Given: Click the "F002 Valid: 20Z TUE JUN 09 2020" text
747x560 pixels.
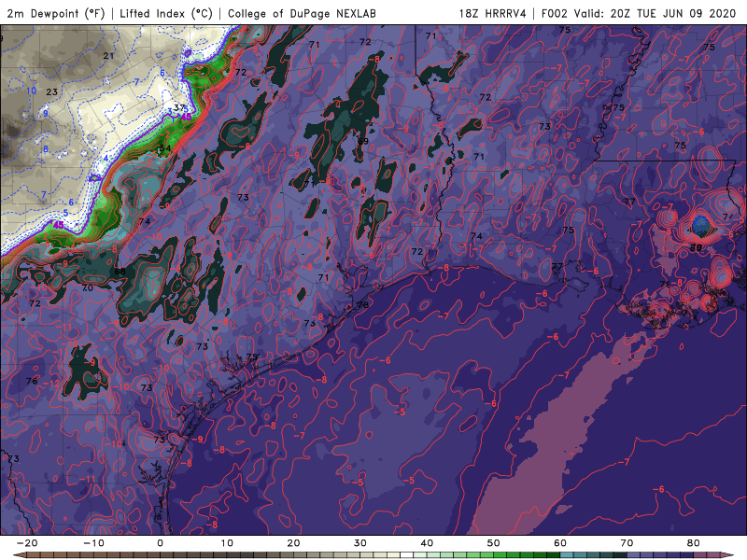Looking at the screenshot, I should (639, 14).
